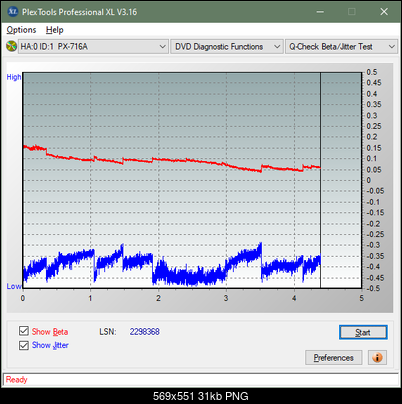402x404 pixels.
Task: Open the DVD Diagnostic Functions dropdown
Action: point(227,47)
